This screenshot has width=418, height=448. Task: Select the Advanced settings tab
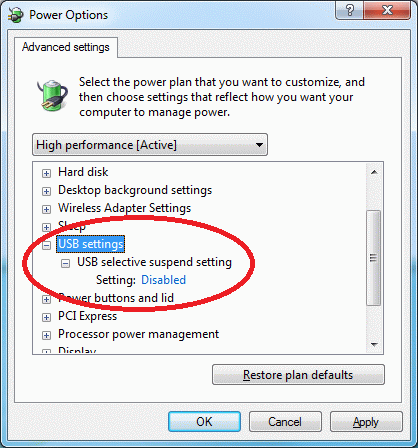66,47
